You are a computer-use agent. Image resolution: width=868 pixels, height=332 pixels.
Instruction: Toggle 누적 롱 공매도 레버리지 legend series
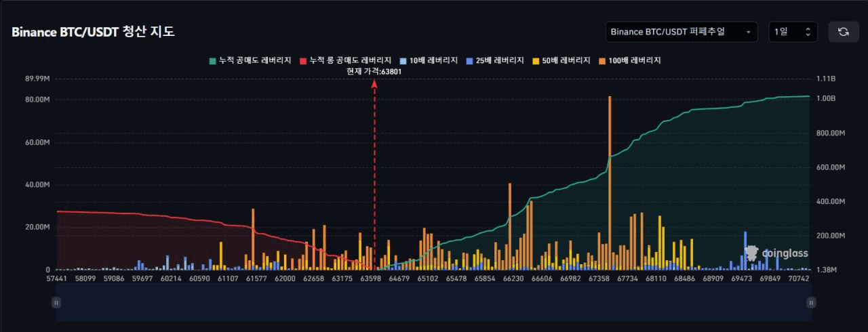345,60
